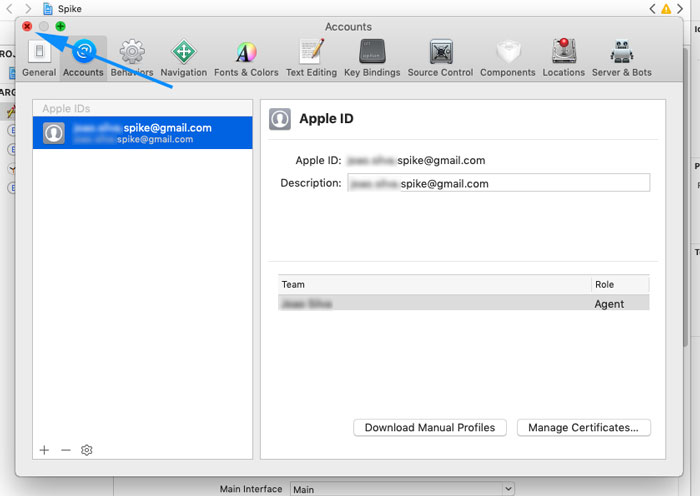Open the Behaviors preferences tab
Image resolution: width=700 pixels, height=496 pixels.
pos(132,58)
